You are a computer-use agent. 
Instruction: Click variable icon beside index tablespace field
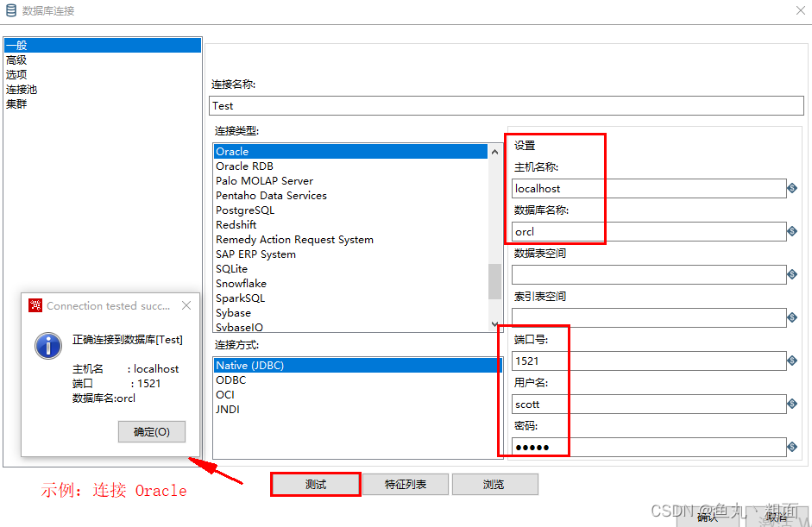[792, 317]
